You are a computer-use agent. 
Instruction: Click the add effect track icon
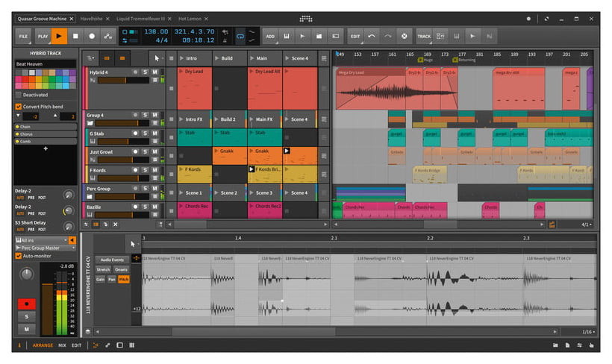coord(302,37)
